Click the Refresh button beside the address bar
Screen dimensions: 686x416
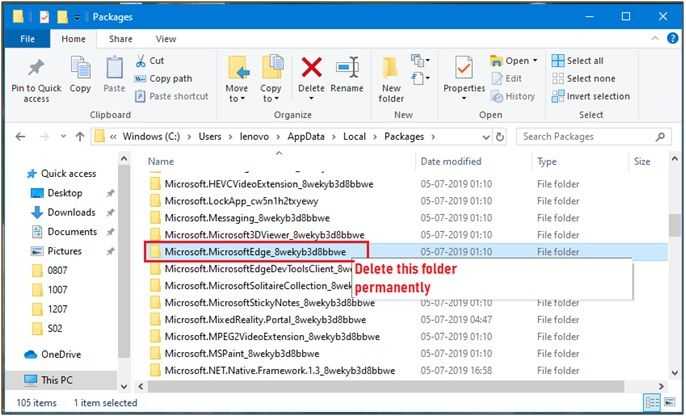[x=500, y=137]
